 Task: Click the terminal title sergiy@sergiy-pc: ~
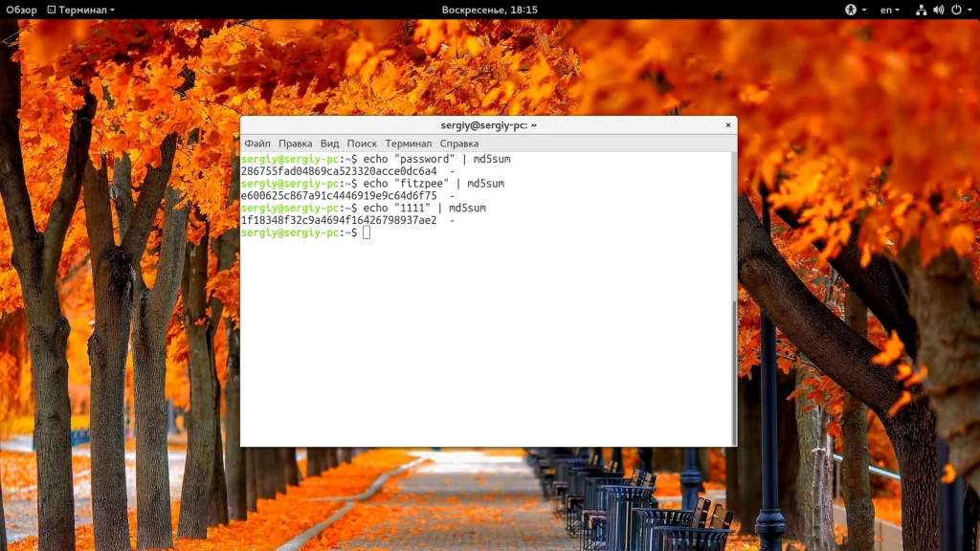(489, 125)
